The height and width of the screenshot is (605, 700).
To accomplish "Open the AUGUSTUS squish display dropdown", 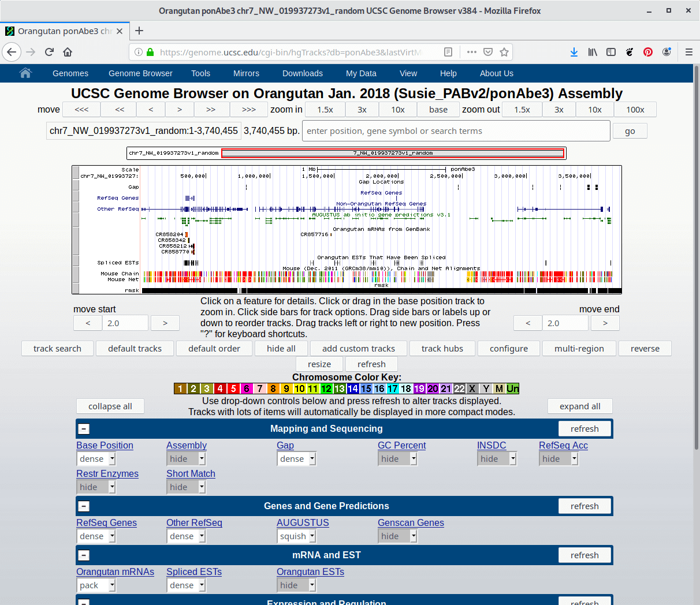I will coord(296,536).
